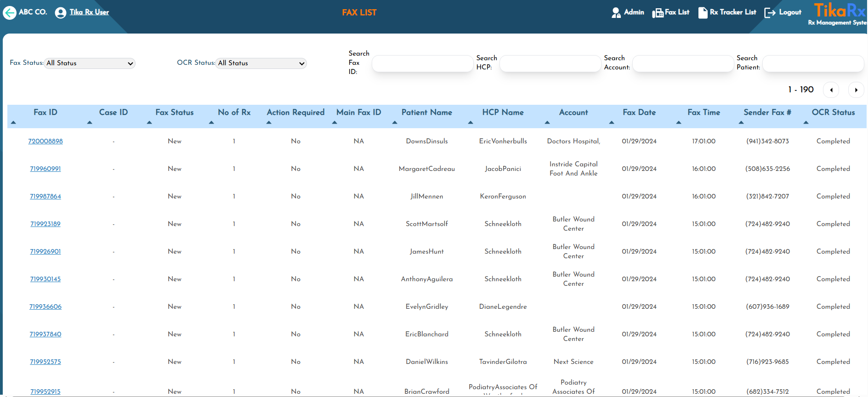The height and width of the screenshot is (397, 868).
Task: Click the Fax List fax machine icon
Action: pos(658,12)
